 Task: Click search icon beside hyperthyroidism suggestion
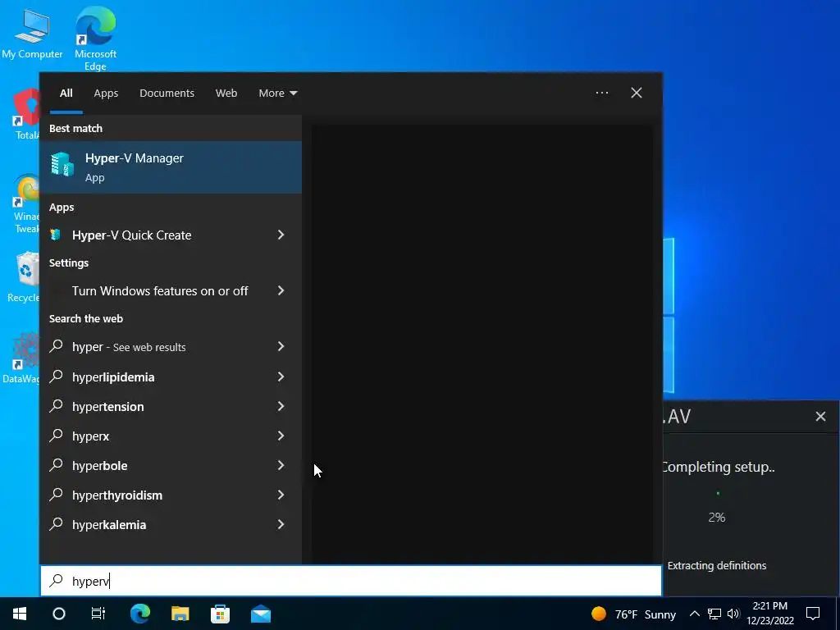(x=57, y=494)
